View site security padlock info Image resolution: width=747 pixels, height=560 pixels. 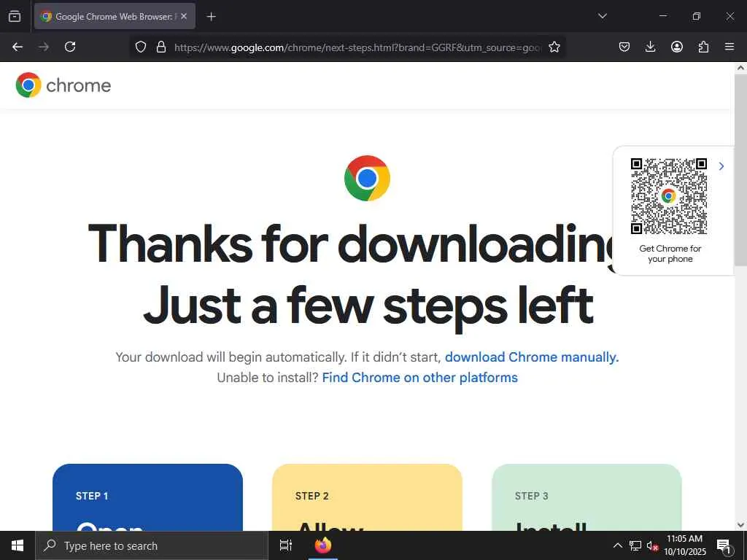click(x=161, y=47)
